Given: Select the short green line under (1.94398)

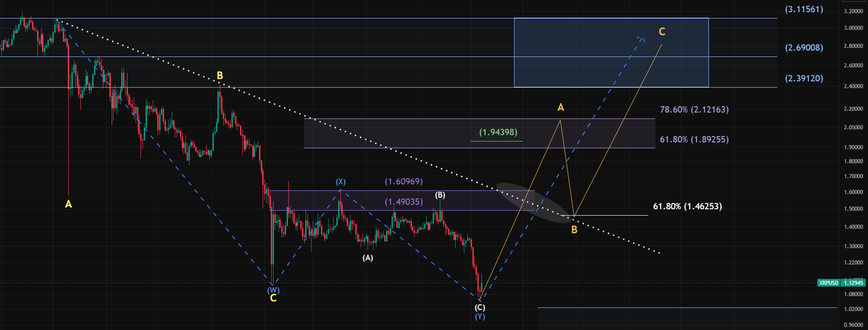Looking at the screenshot, I should 497,140.
